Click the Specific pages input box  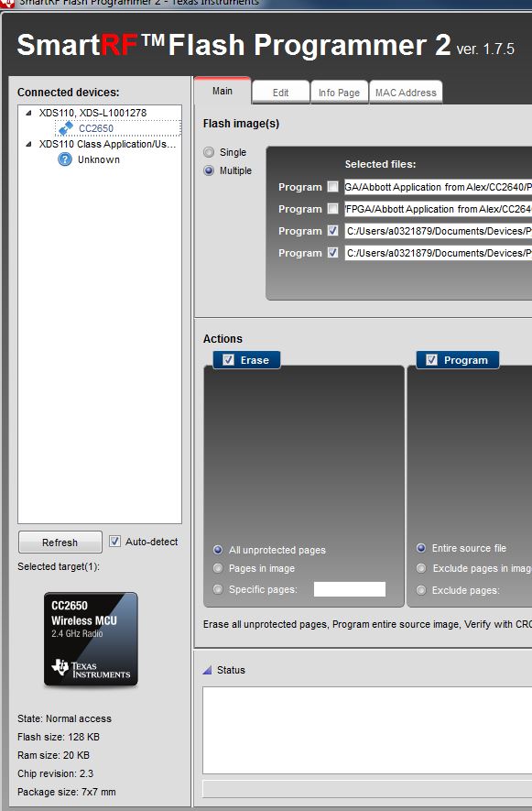tap(350, 589)
